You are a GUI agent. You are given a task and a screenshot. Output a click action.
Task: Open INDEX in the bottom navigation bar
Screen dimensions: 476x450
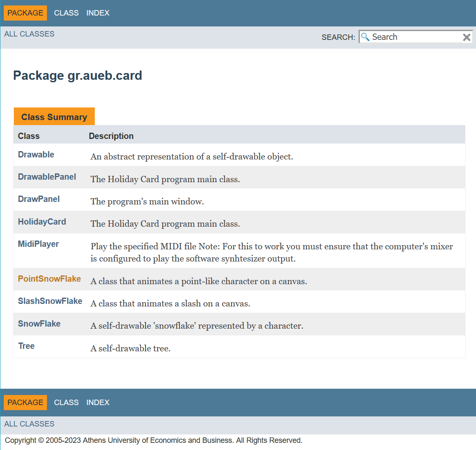[98, 402]
